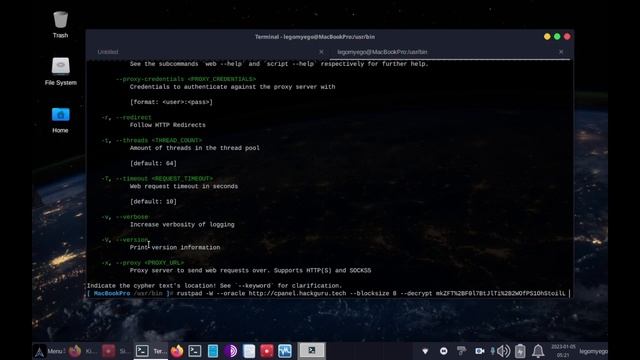Screen dimensions: 640x360
Task: Launch Firefox from the panel launcher
Action: tap(177, 351)
